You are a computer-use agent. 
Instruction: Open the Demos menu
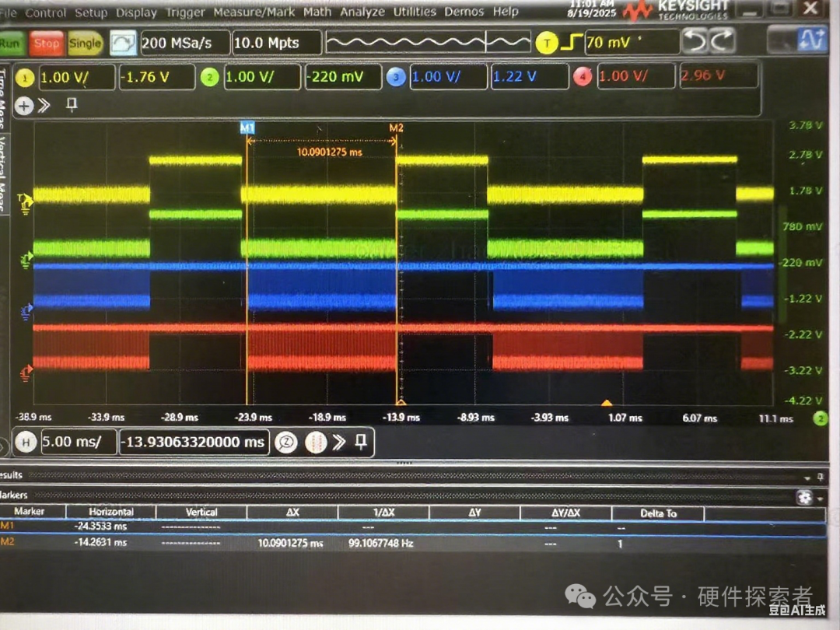tap(464, 11)
